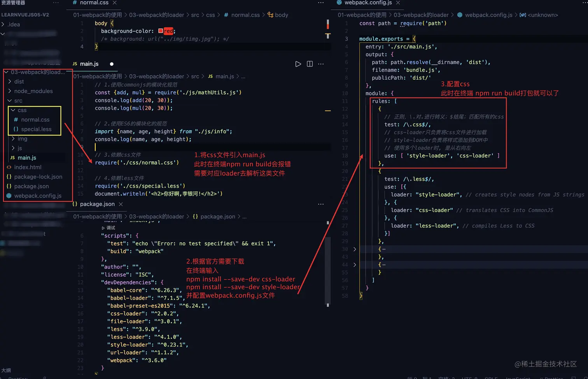
Task: Expand the img folder
Action: pyautogui.click(x=13, y=139)
